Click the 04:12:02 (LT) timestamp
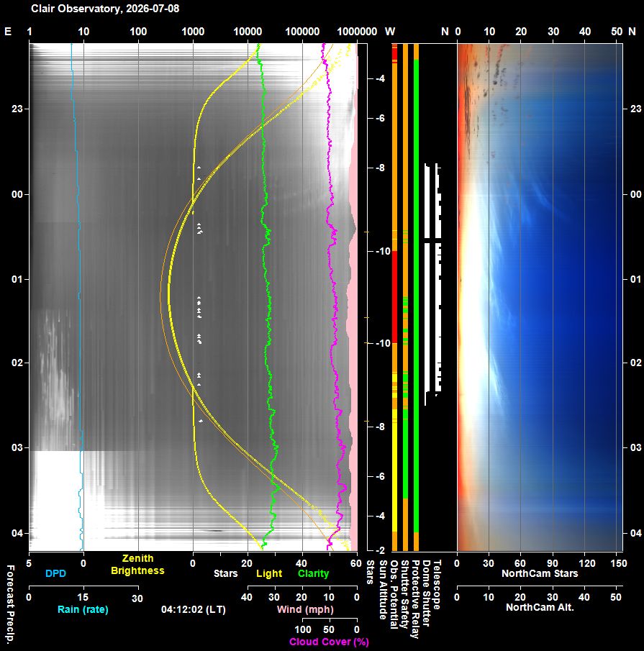The width and height of the screenshot is (644, 651). 194,609
